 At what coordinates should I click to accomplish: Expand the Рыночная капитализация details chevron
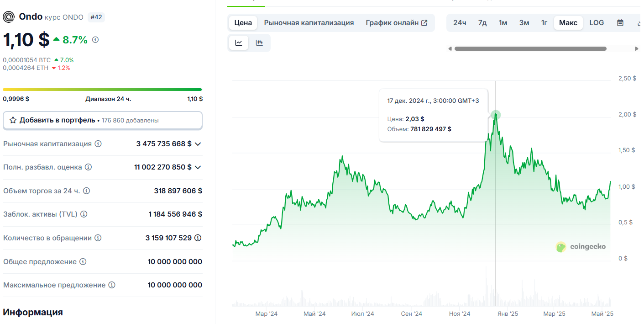pyautogui.click(x=197, y=143)
